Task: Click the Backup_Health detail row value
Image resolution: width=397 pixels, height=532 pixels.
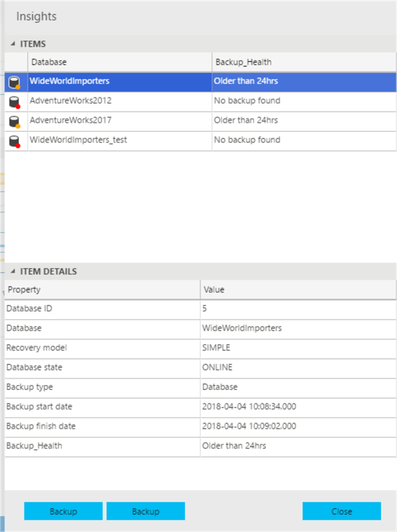Action: tap(234, 446)
